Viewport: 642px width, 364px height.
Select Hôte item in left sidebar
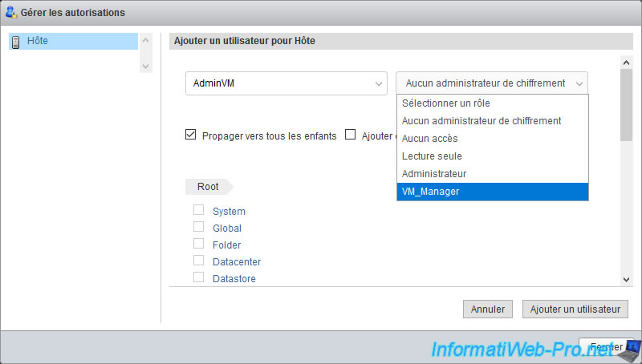click(x=38, y=41)
